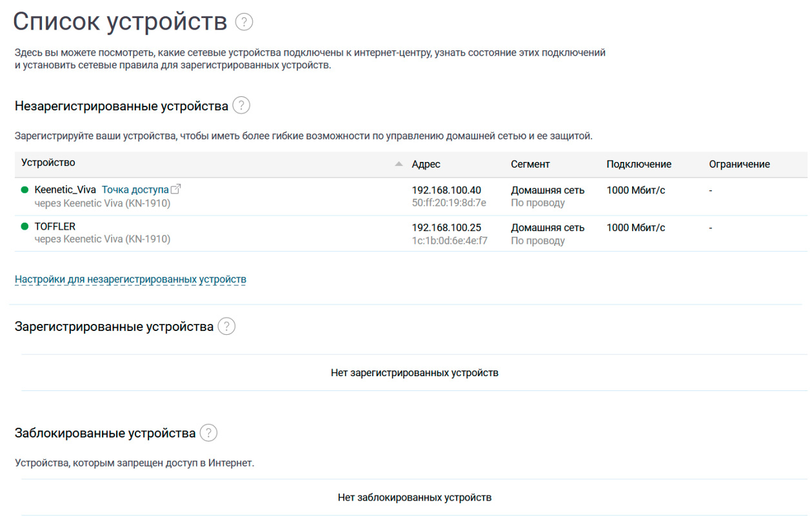Click MAC address 50:ff:20:19:8d:7e
Image resolution: width=812 pixels, height=522 pixels.
tap(449, 203)
